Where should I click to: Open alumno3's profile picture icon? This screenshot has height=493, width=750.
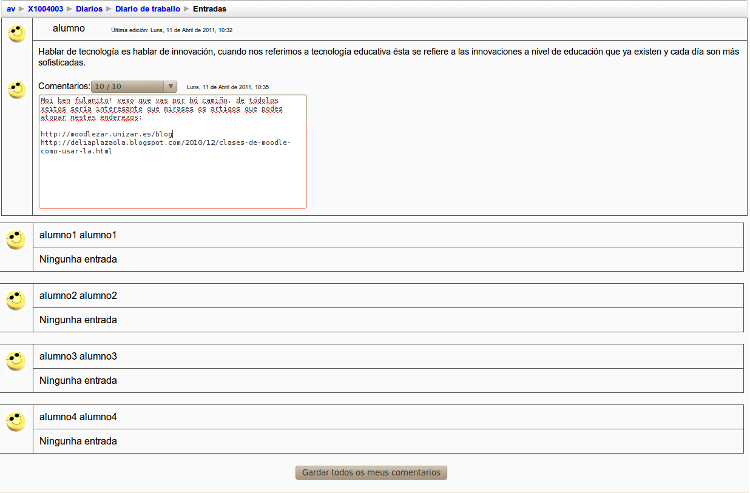(16, 361)
